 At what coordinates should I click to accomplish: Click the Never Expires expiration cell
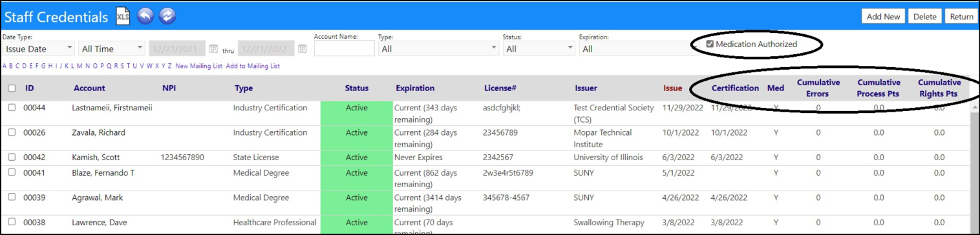coord(418,158)
